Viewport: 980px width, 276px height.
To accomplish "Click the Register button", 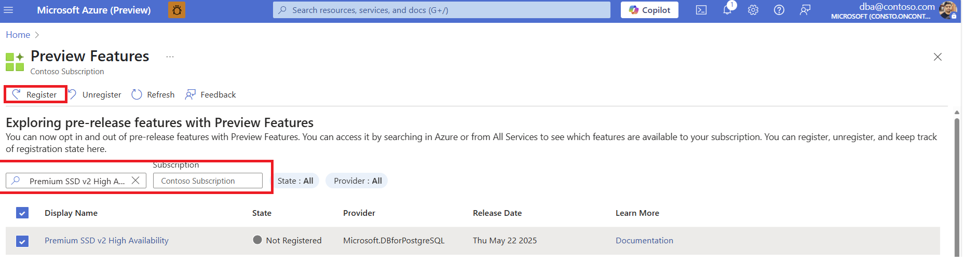I will [35, 94].
